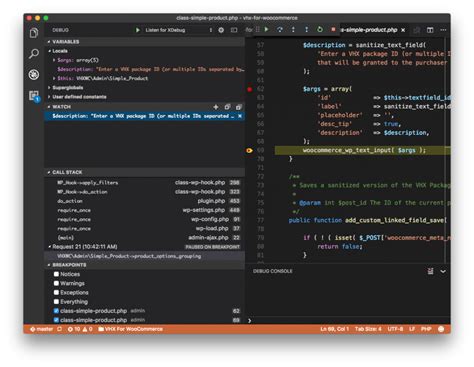Image resolution: width=474 pixels, height=367 pixels.
Task: Select WP_Hook->do_action stack frame
Action: [145, 192]
